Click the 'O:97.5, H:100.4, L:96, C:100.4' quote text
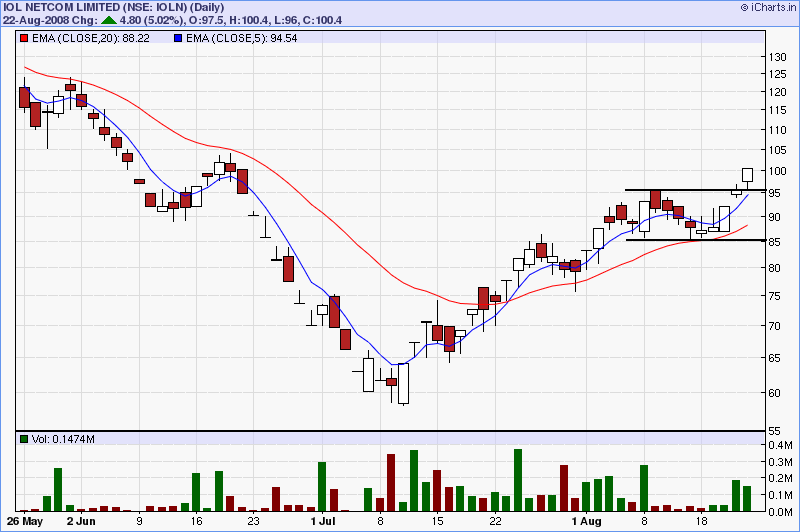800x532 pixels. 264,20
